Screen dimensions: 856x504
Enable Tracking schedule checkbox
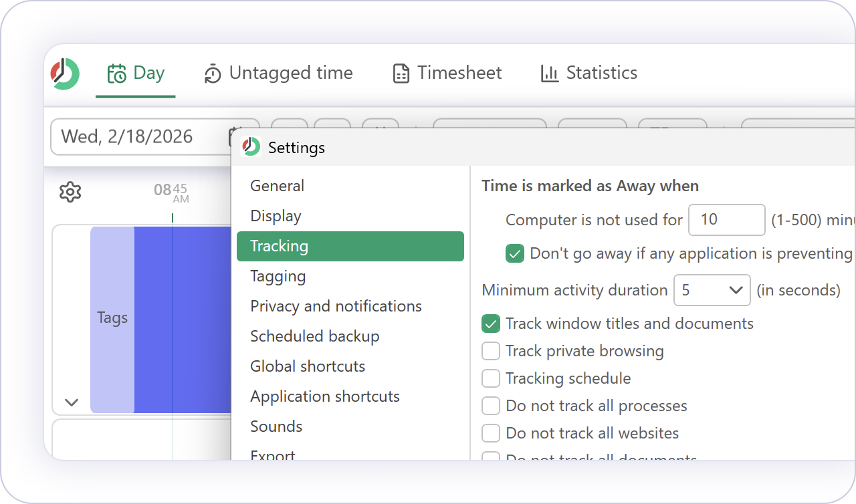[x=491, y=379]
